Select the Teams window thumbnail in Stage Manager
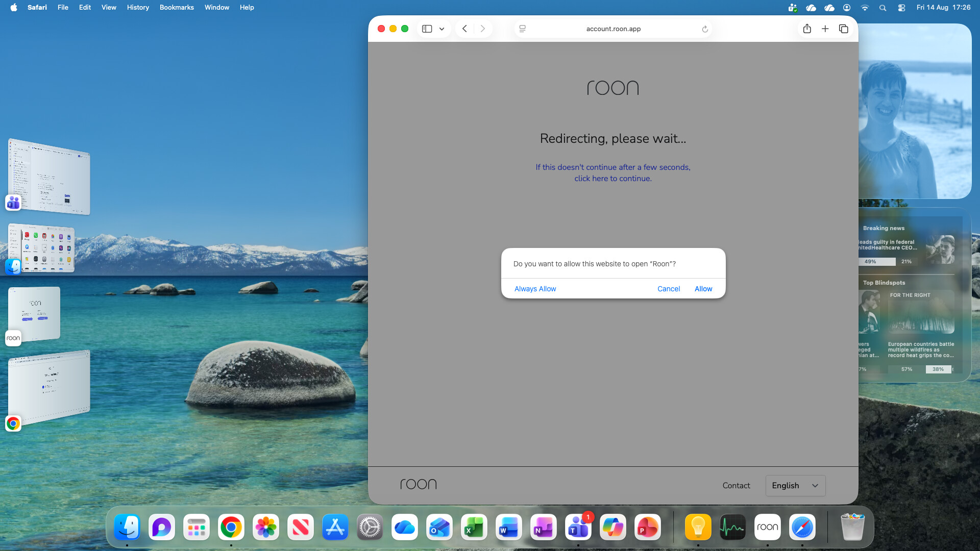 point(50,176)
